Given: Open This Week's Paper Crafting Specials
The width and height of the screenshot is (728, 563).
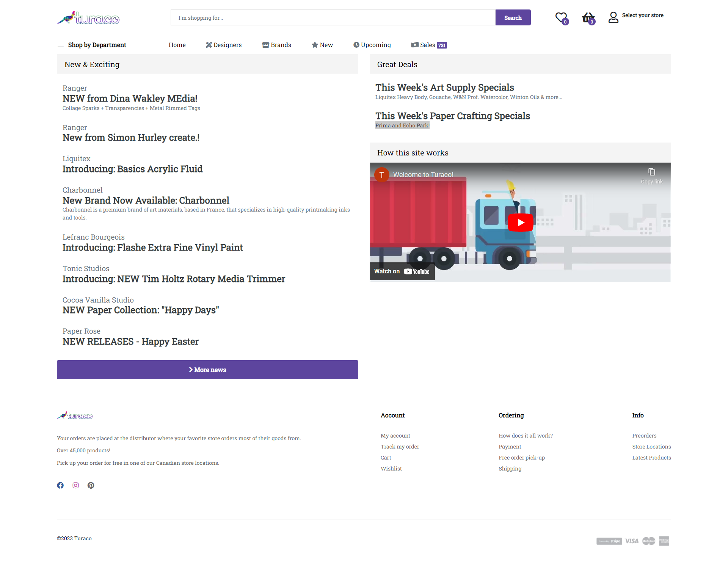Looking at the screenshot, I should click(x=453, y=116).
